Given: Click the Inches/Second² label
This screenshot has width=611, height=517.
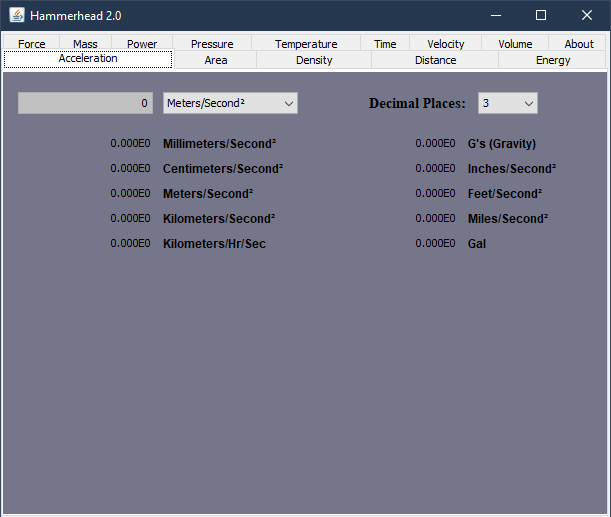Looking at the screenshot, I should tap(512, 169).
